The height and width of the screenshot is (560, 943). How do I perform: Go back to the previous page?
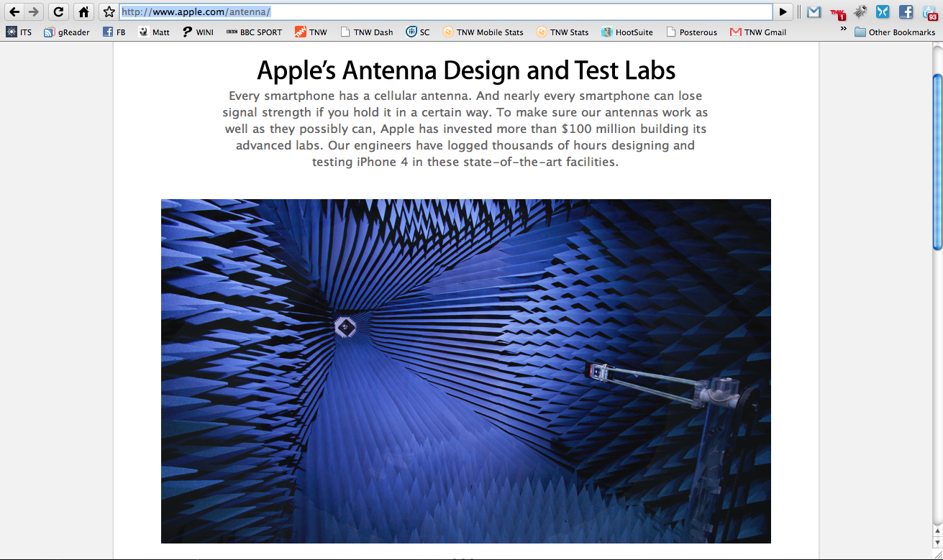coord(14,12)
